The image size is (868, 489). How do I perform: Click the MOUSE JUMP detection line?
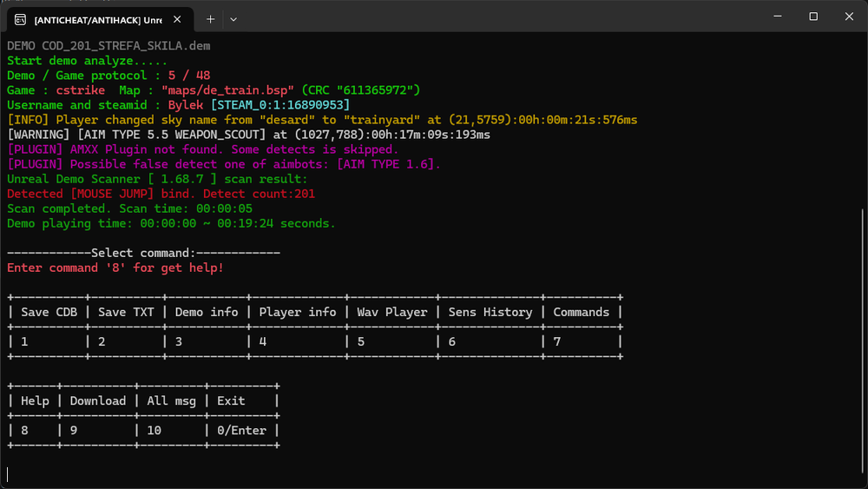(x=161, y=194)
